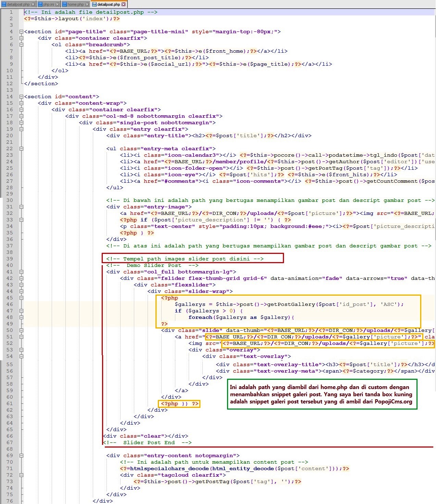
Task: Collapse the col_full bottommargin-lg div fold
Action: 21,272
